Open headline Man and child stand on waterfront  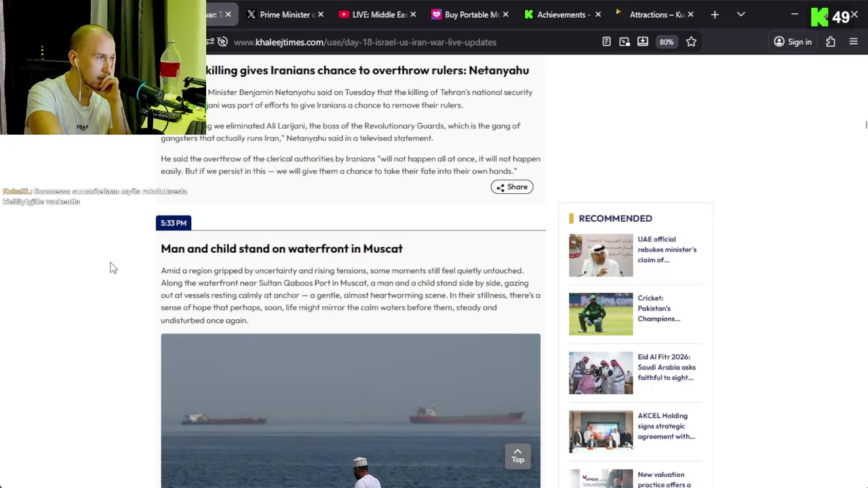coord(281,249)
